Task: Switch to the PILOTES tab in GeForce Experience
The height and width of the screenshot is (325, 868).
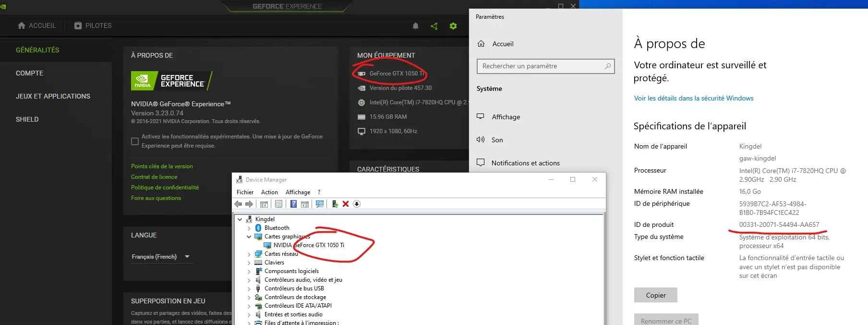Action: tap(93, 26)
